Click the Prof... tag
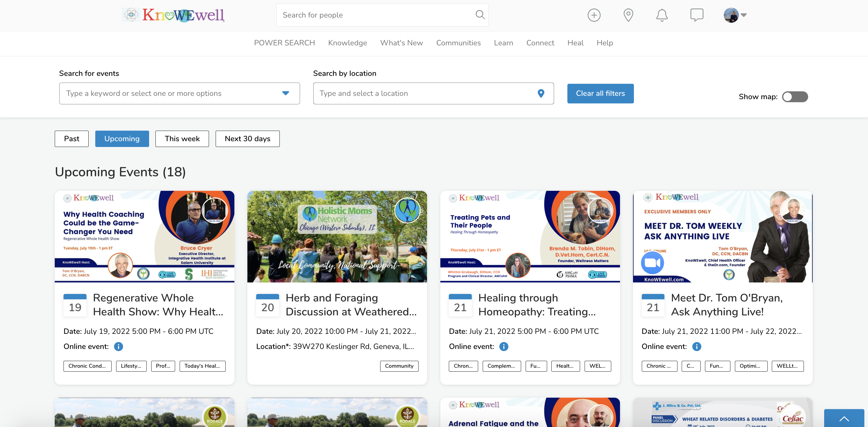Image resolution: width=868 pixels, height=427 pixels. coord(163,366)
